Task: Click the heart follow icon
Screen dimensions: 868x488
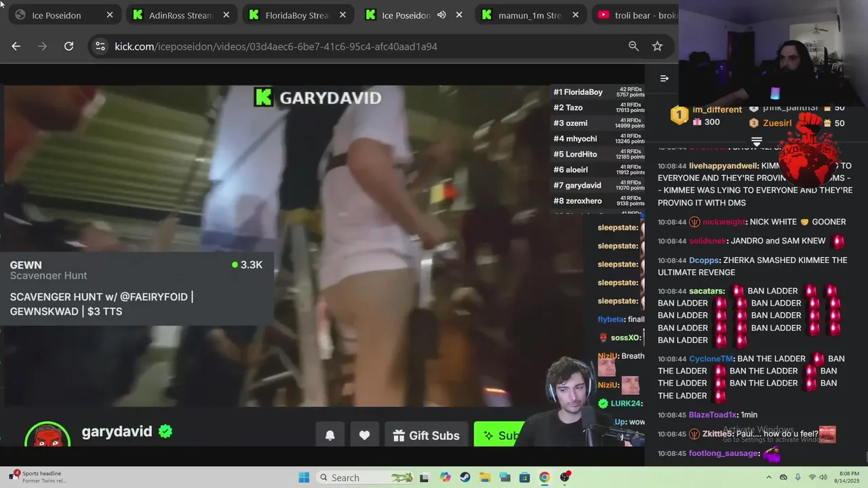Action: tap(364, 435)
